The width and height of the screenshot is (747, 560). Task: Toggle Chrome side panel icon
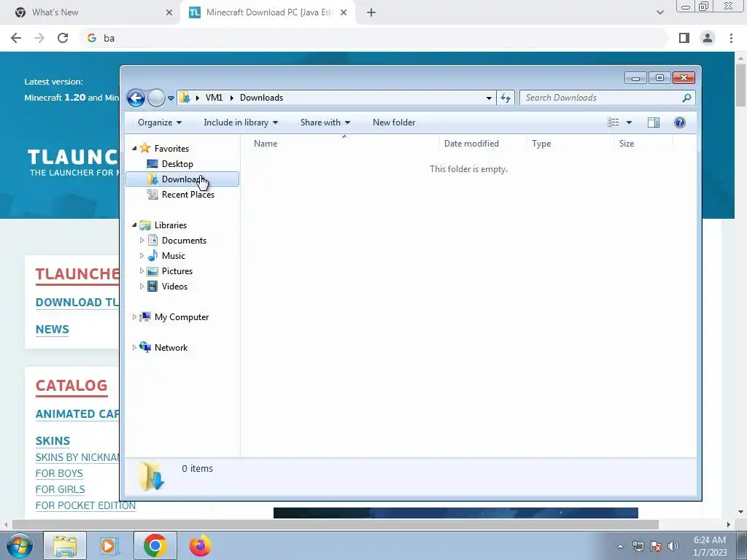point(684,38)
